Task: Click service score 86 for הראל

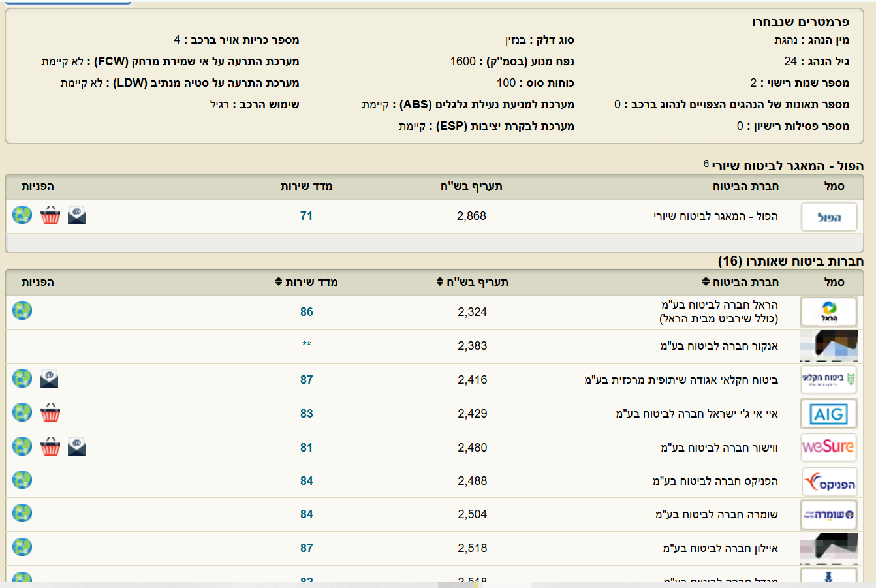Action: pyautogui.click(x=307, y=312)
